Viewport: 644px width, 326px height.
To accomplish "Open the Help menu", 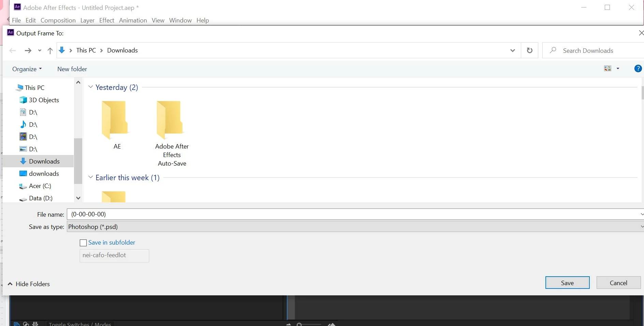I will pyautogui.click(x=203, y=20).
